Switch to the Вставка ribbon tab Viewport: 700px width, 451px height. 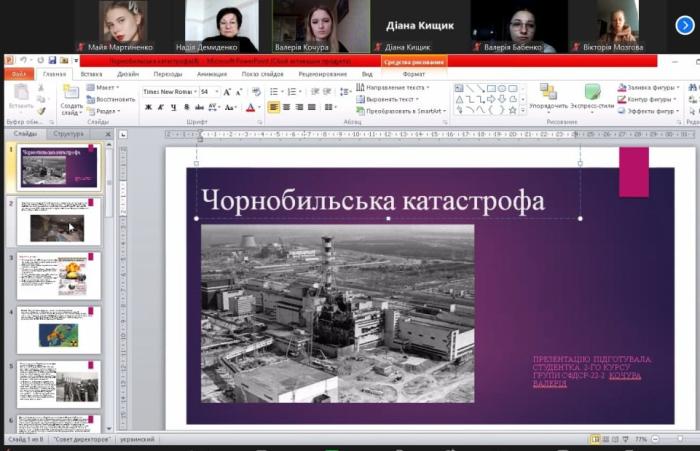(x=92, y=74)
